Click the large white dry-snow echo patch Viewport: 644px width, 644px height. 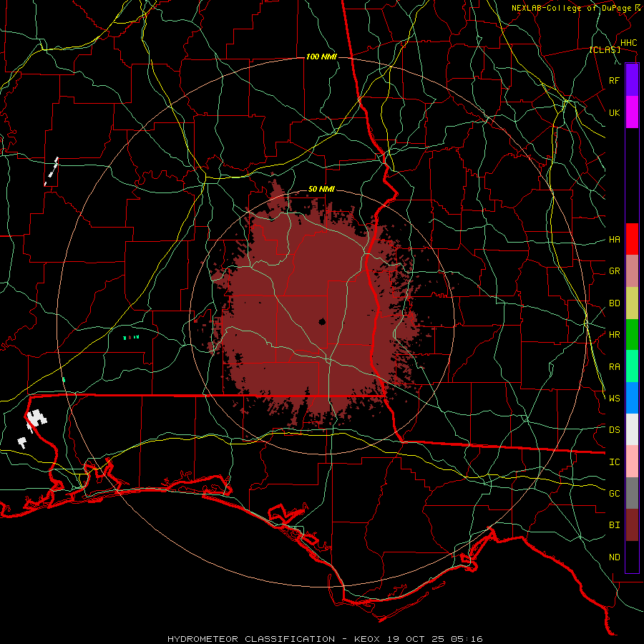click(37, 417)
